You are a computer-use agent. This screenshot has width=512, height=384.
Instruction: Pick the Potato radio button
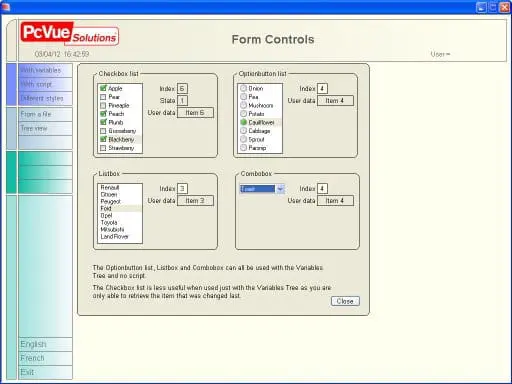point(244,114)
